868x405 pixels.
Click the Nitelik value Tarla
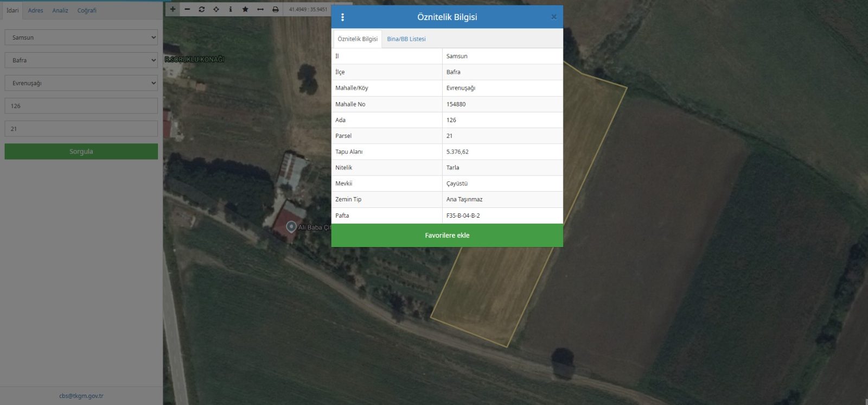[452, 168]
